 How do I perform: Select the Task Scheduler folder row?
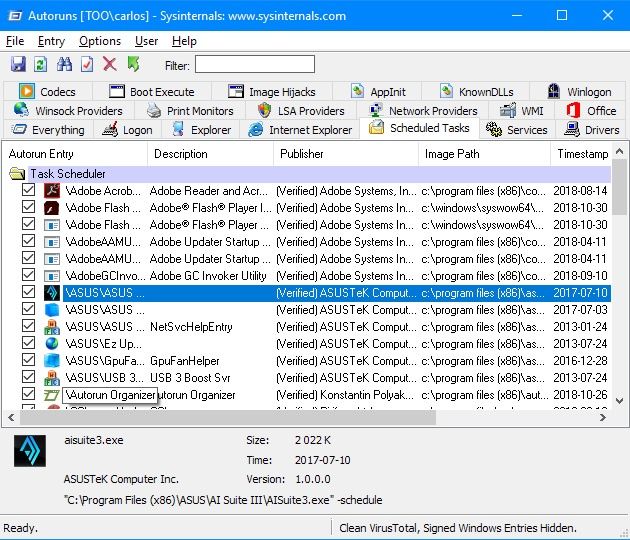309,174
